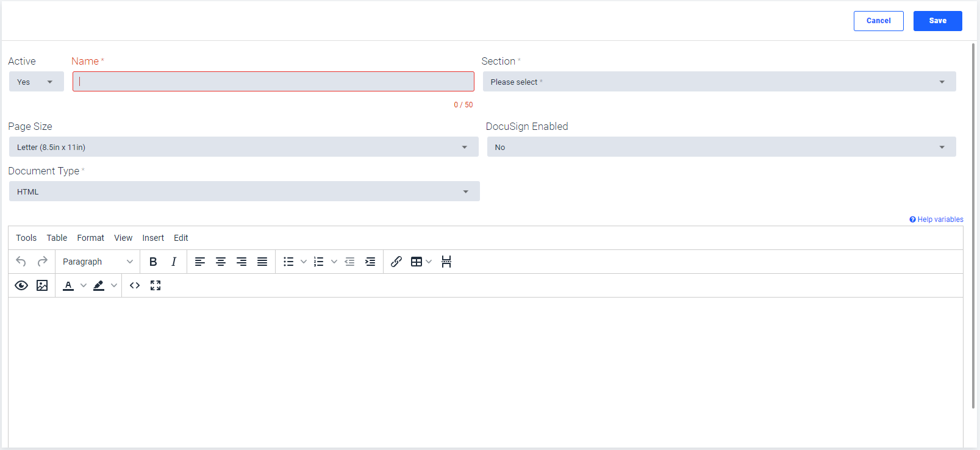Open table options arrow

(429, 262)
